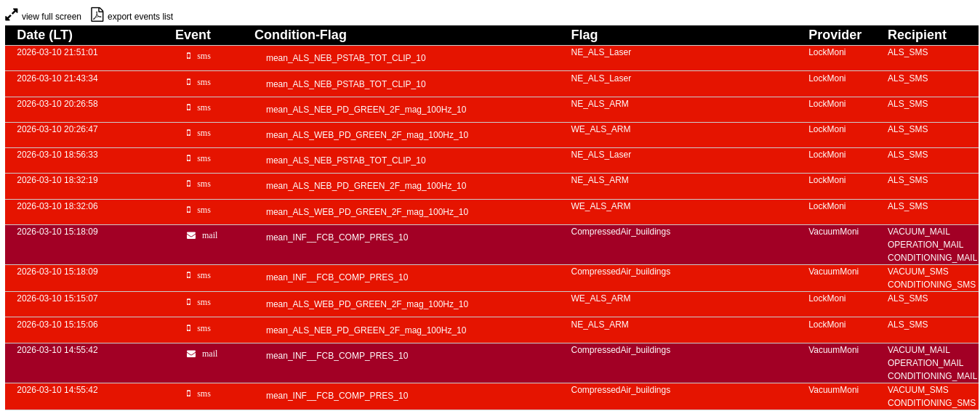Image resolution: width=980 pixels, height=411 pixels.
Task: Open the export events list link
Action: (x=140, y=17)
